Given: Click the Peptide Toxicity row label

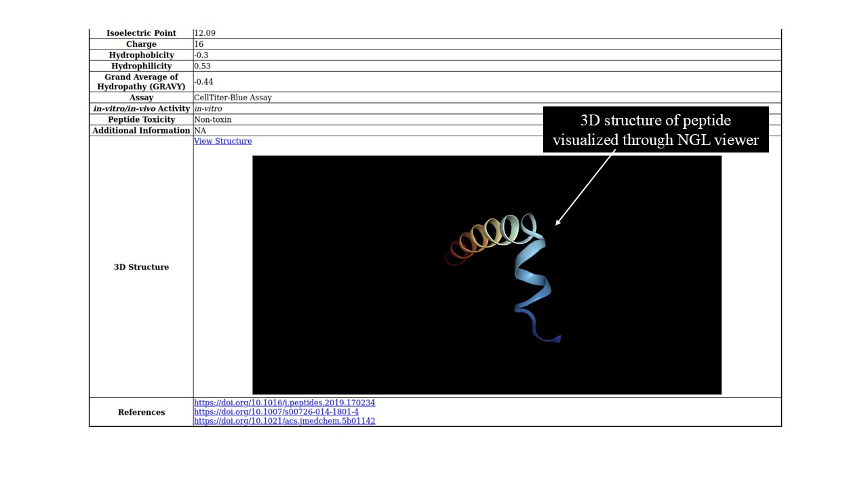Looking at the screenshot, I should (x=141, y=119).
